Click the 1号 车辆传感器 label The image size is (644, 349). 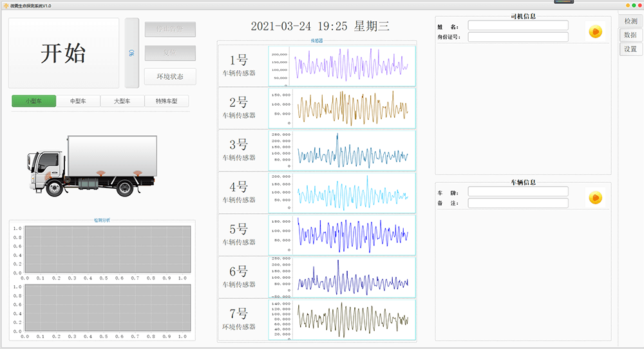click(x=239, y=66)
